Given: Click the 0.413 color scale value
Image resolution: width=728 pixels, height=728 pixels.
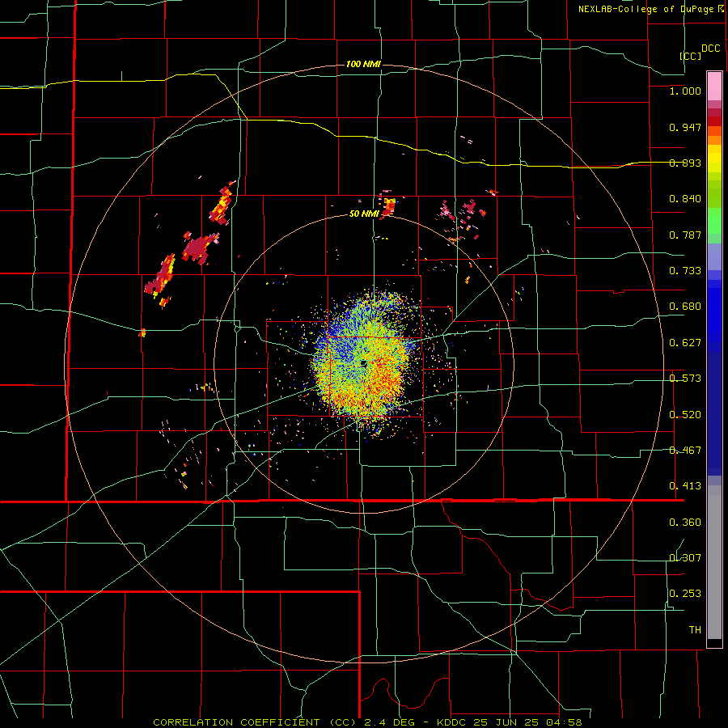Looking at the screenshot, I should point(685,486).
